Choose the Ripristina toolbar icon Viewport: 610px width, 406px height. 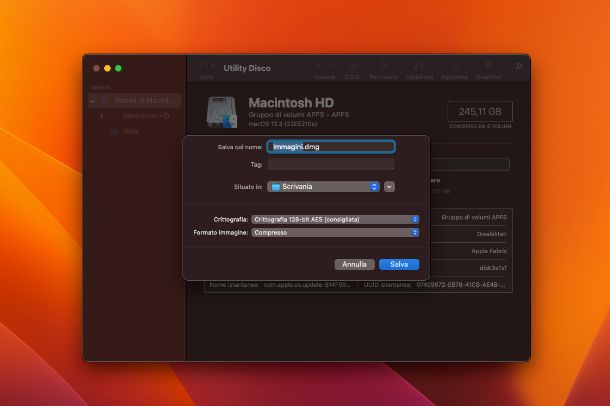(454, 66)
